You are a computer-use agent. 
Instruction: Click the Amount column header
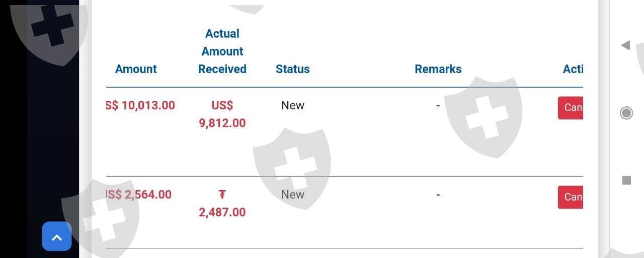(x=136, y=69)
